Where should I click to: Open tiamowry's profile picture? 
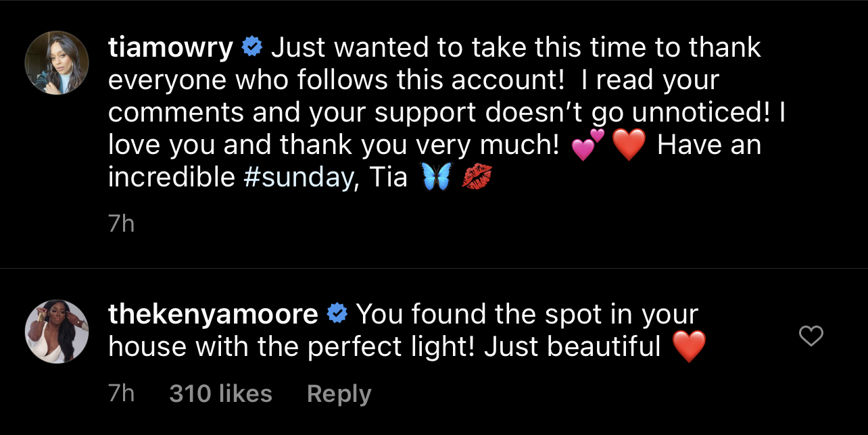[57, 63]
